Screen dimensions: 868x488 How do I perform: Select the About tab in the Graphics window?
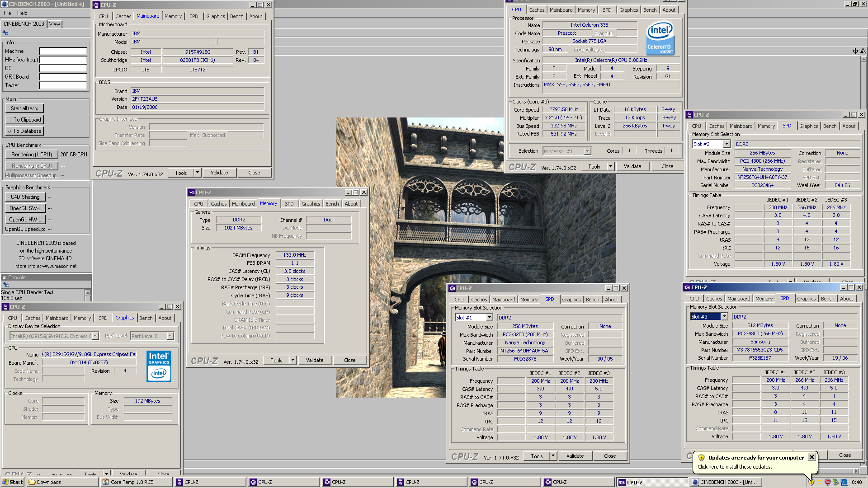165,318
